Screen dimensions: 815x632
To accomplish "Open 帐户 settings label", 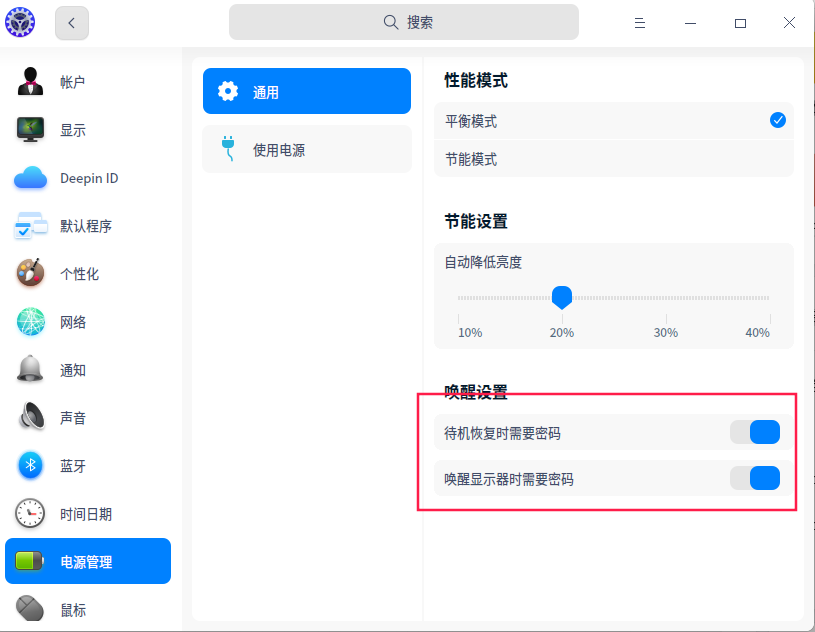I will coord(73,82).
